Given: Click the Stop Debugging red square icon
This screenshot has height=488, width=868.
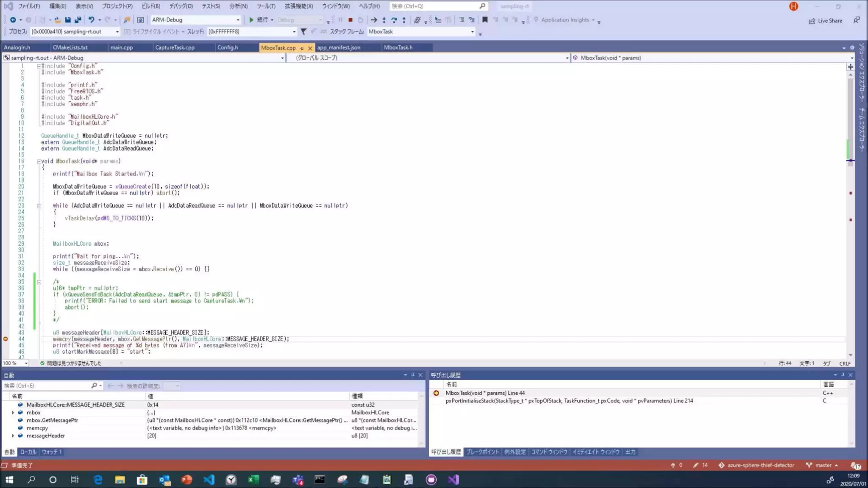Looking at the screenshot, I should [351, 20].
